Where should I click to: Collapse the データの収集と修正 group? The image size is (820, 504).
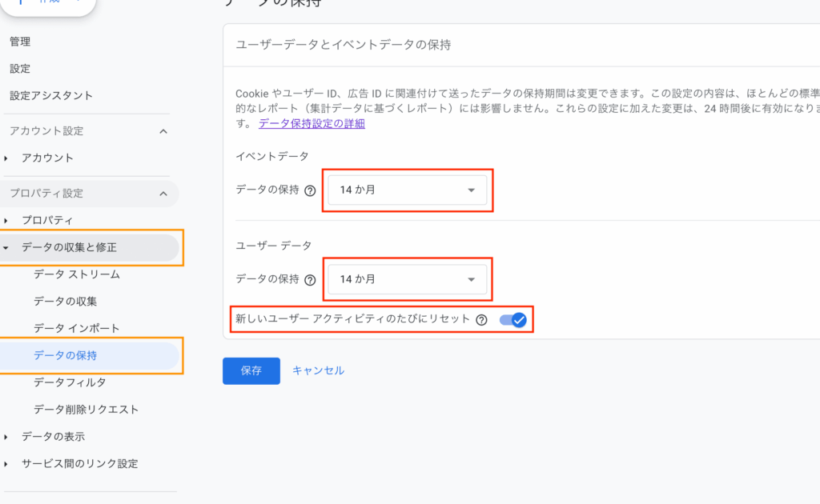[x=6, y=248]
